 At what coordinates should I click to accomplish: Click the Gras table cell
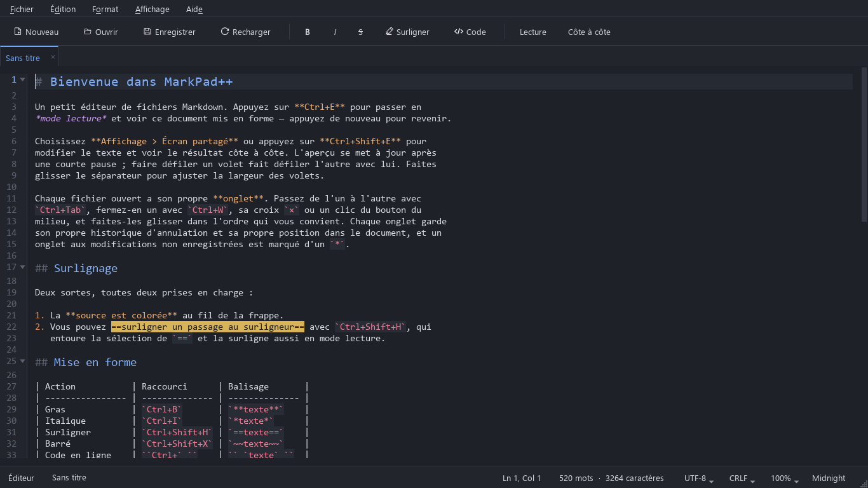[x=55, y=409]
